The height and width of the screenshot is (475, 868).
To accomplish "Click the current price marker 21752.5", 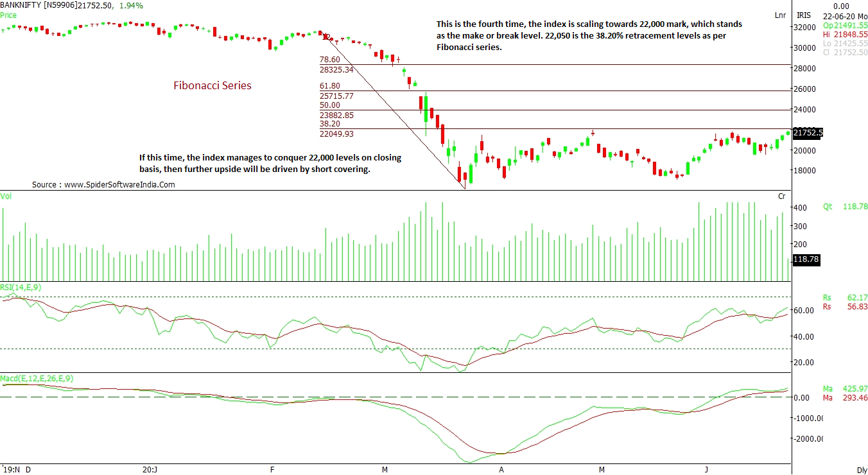I will (808, 133).
